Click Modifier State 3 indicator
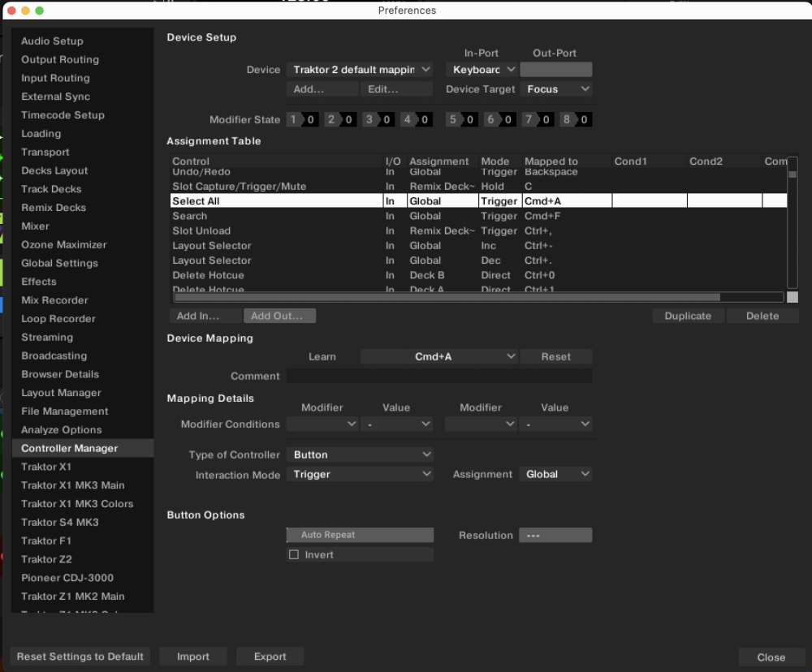812x672 pixels. click(378, 119)
